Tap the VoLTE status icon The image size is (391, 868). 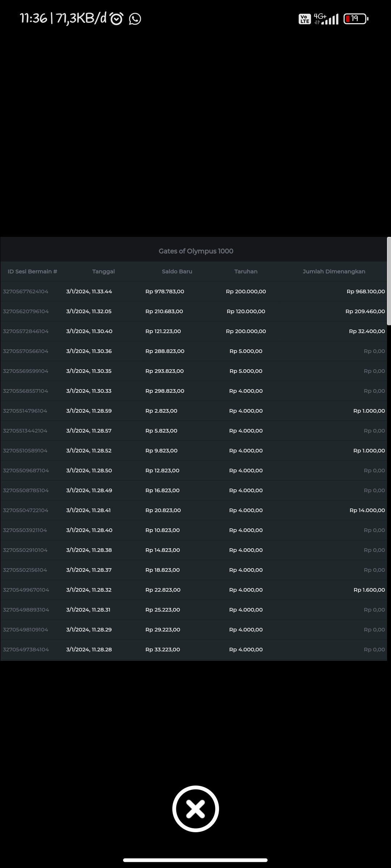pyautogui.click(x=304, y=19)
